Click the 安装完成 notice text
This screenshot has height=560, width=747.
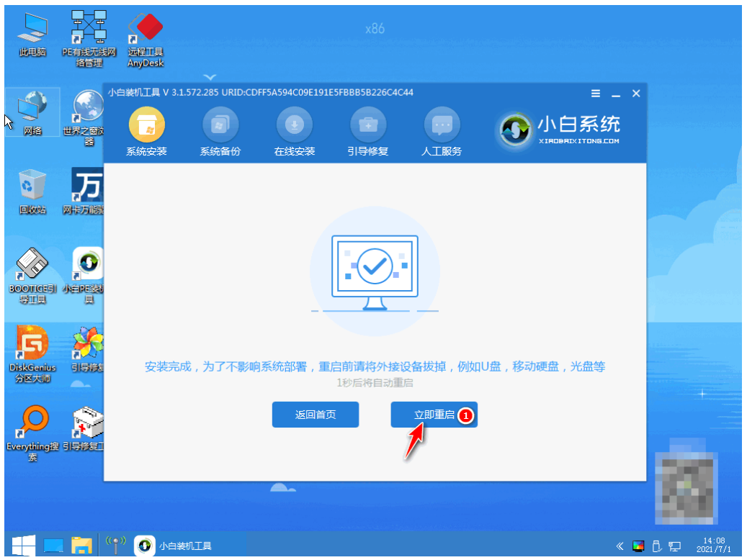375,366
